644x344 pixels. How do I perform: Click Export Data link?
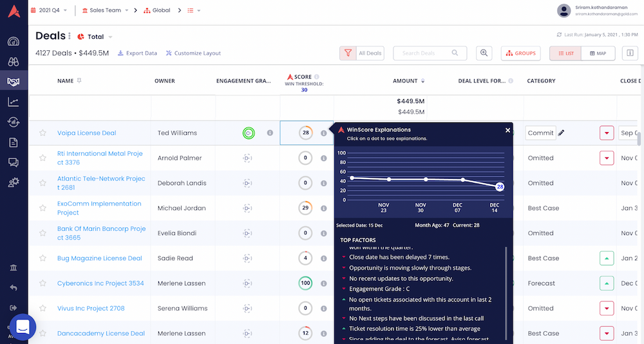click(x=137, y=53)
